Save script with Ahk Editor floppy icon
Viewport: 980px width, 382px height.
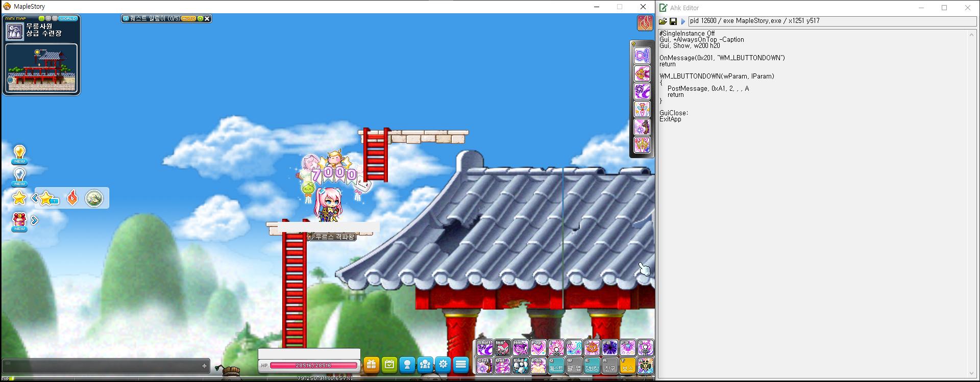click(673, 21)
